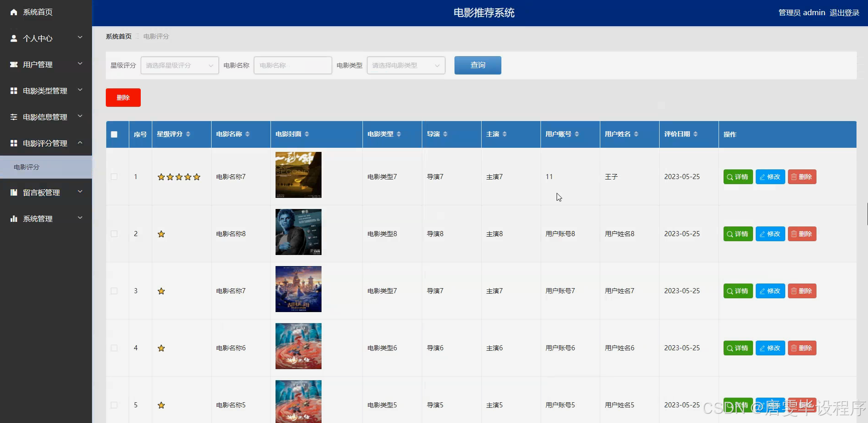Expand the 电影信息管理 menu chevron
Viewport: 868px width, 423px height.
coord(80,116)
